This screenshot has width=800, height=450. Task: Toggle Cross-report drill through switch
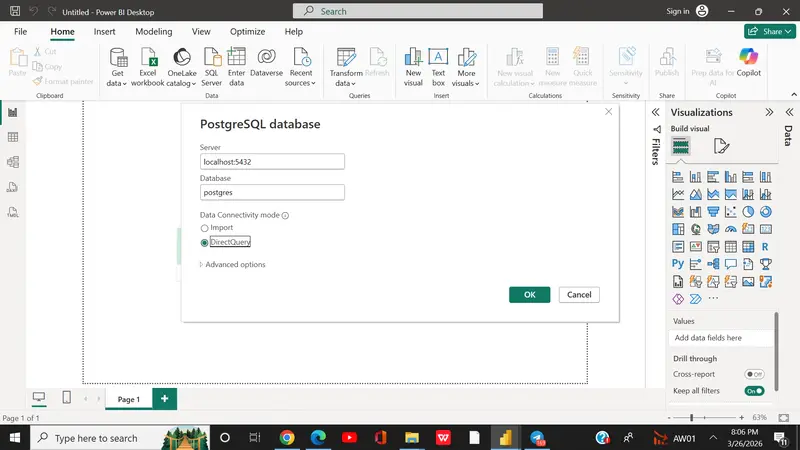[754, 374]
